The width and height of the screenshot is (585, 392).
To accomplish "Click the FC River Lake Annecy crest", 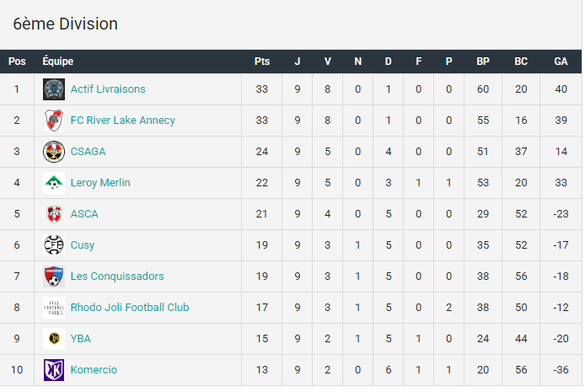I will pyautogui.click(x=54, y=121).
